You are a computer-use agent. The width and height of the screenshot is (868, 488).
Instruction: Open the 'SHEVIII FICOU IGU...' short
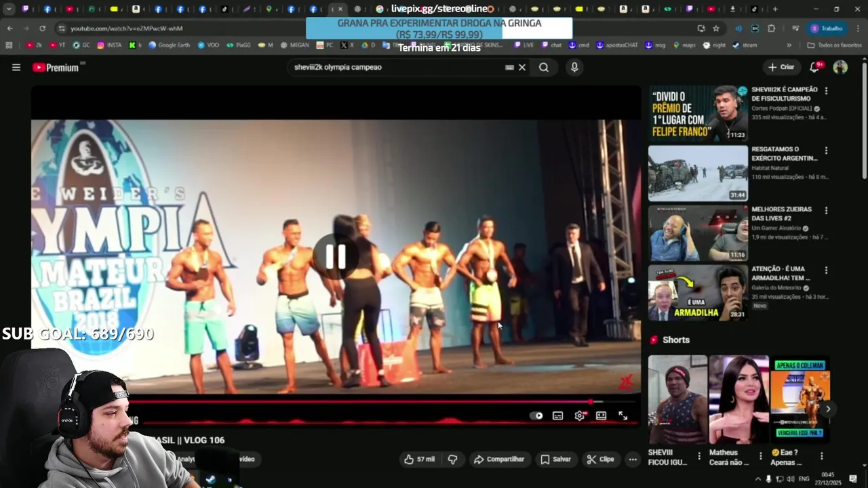tap(677, 400)
